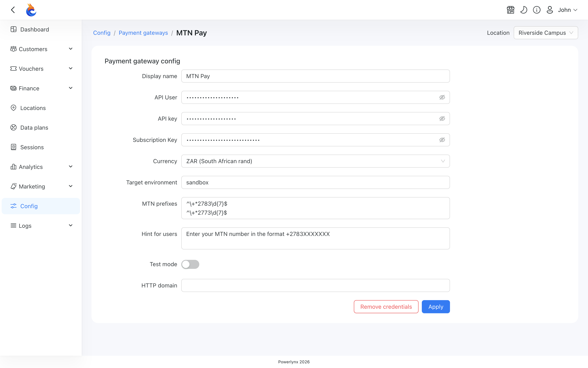Expand the Analytics menu chevron
Viewport: 588px width, 368px height.
coord(71,167)
